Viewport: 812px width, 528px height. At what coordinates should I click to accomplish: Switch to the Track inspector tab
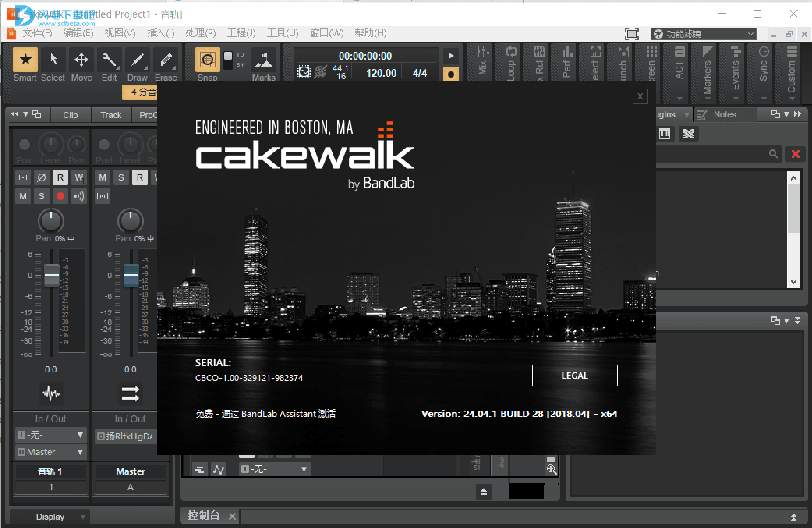click(111, 115)
